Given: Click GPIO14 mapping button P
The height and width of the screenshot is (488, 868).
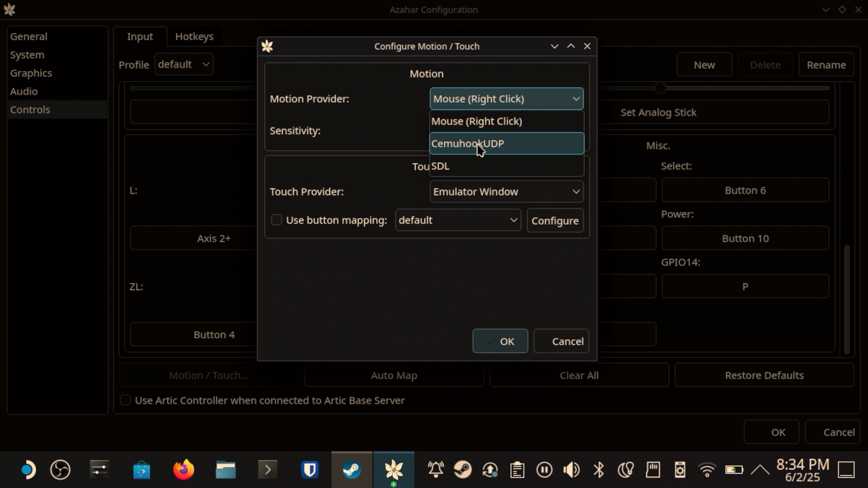Looking at the screenshot, I should [x=745, y=286].
